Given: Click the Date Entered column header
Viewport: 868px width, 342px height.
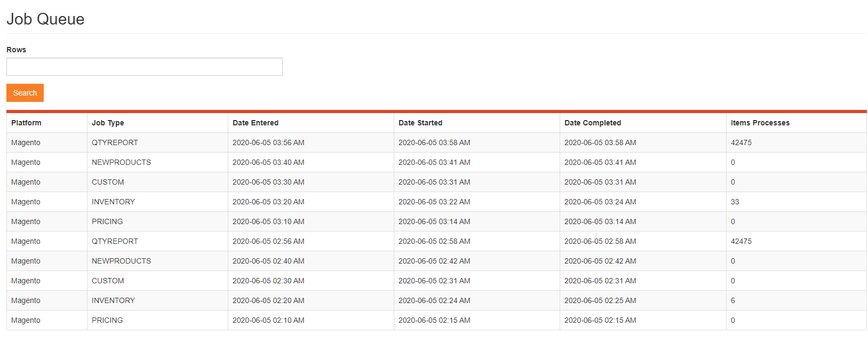Looking at the screenshot, I should pyautogui.click(x=256, y=123).
